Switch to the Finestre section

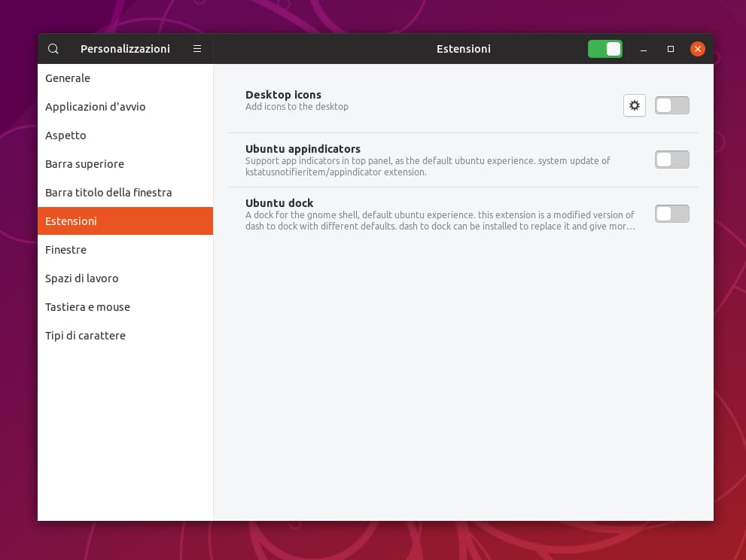[x=125, y=249]
